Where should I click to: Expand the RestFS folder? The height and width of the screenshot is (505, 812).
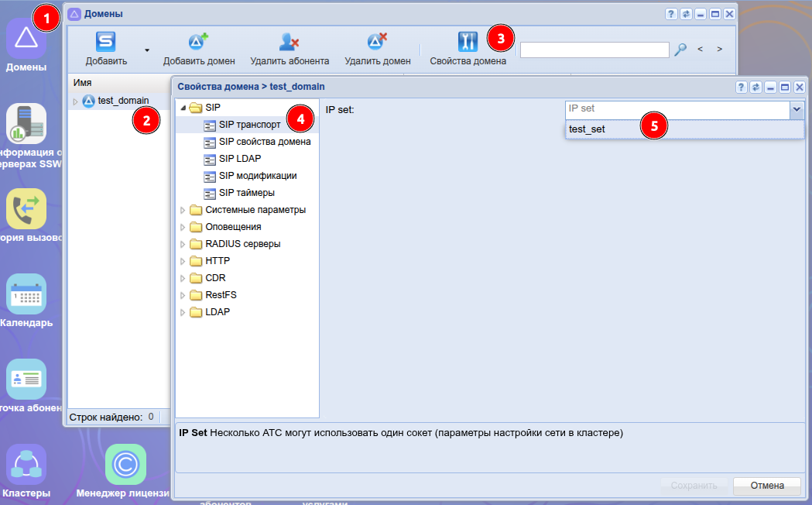click(182, 296)
